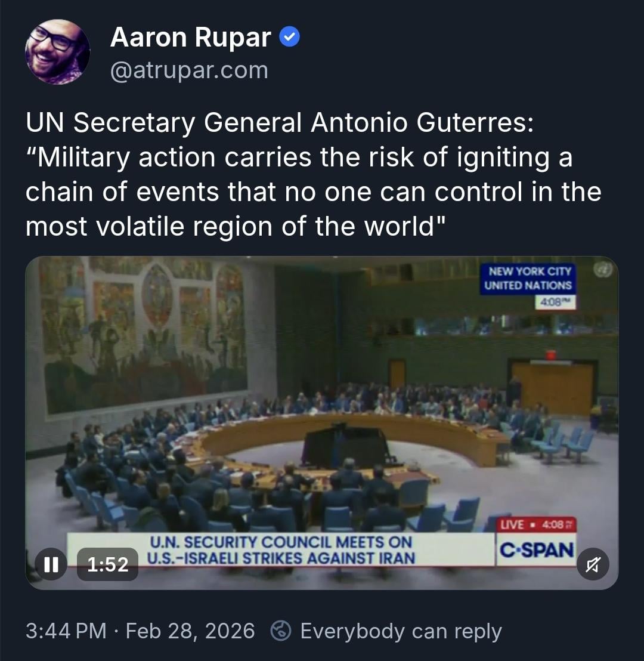Click the UN emblem in the video's top corner
Image resolution: width=644 pixels, height=661 pixels.
coord(603,270)
